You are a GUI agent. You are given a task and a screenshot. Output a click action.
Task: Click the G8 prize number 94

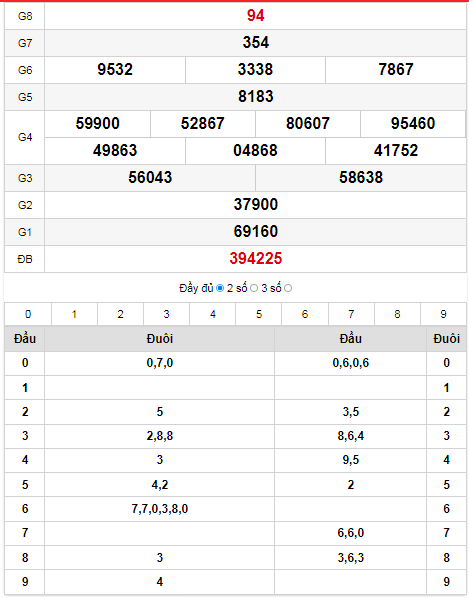255,16
